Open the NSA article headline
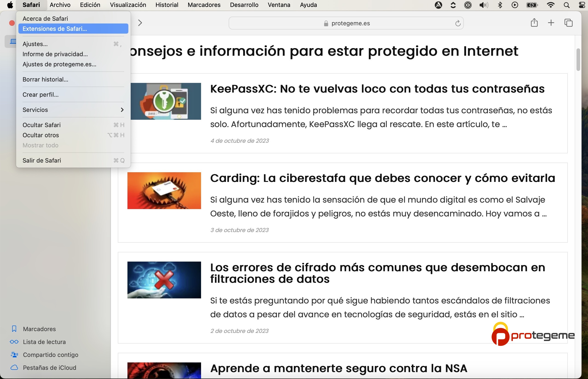This screenshot has height=379, width=588. (338, 368)
